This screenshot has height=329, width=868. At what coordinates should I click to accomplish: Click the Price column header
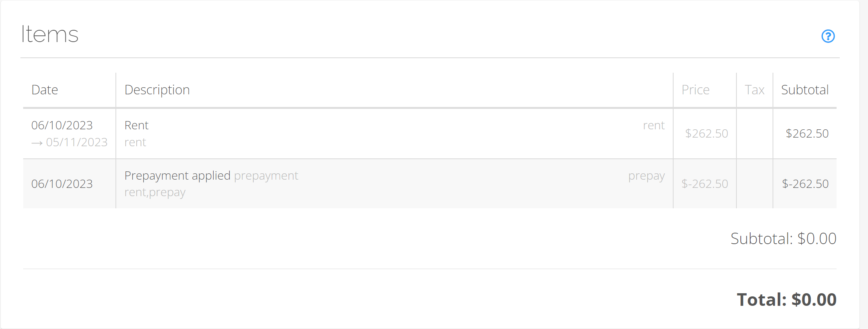click(x=695, y=90)
